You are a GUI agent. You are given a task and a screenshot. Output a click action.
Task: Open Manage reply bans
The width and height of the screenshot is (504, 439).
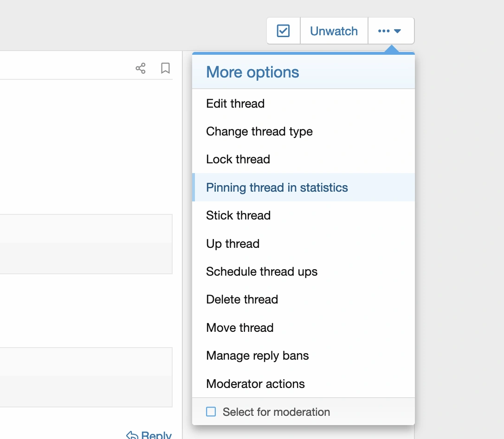tap(258, 355)
